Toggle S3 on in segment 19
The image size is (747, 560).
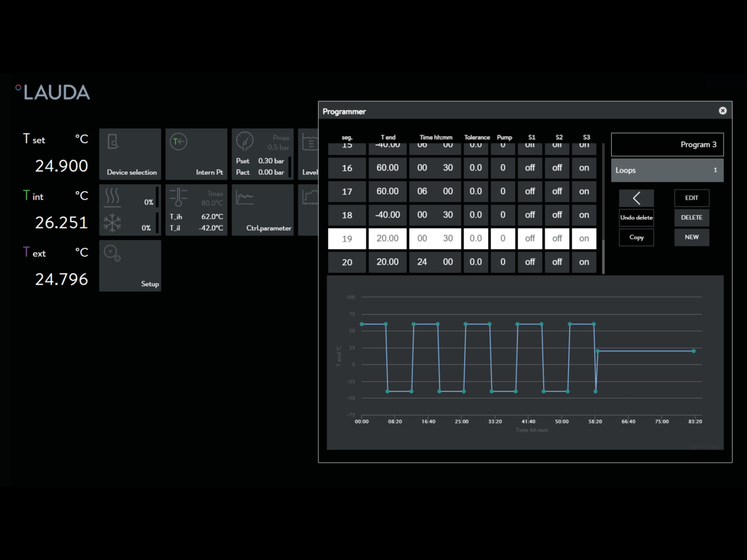tap(584, 238)
